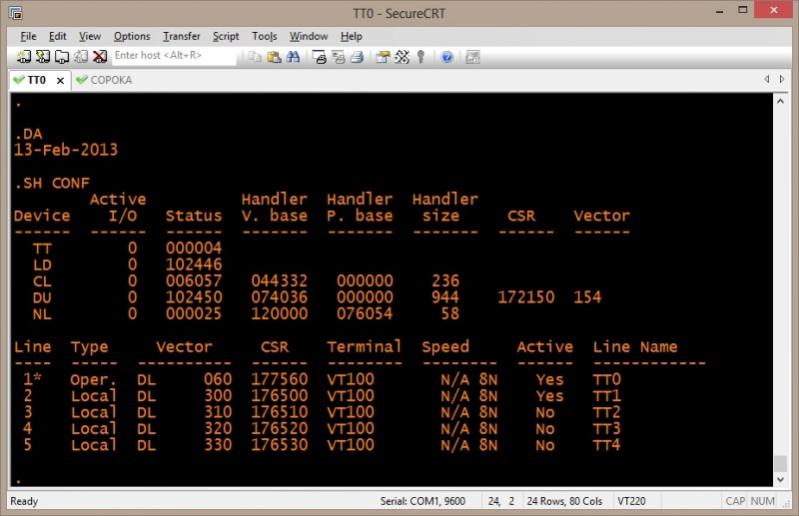
Task: Click the Help question mark icon
Action: pyautogui.click(x=447, y=56)
